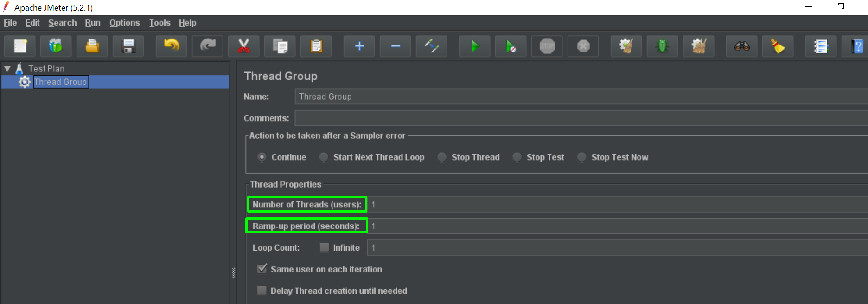Screen dimensions: 868x304
Task: Expand all tree nodes with plus icon
Action: [359, 46]
